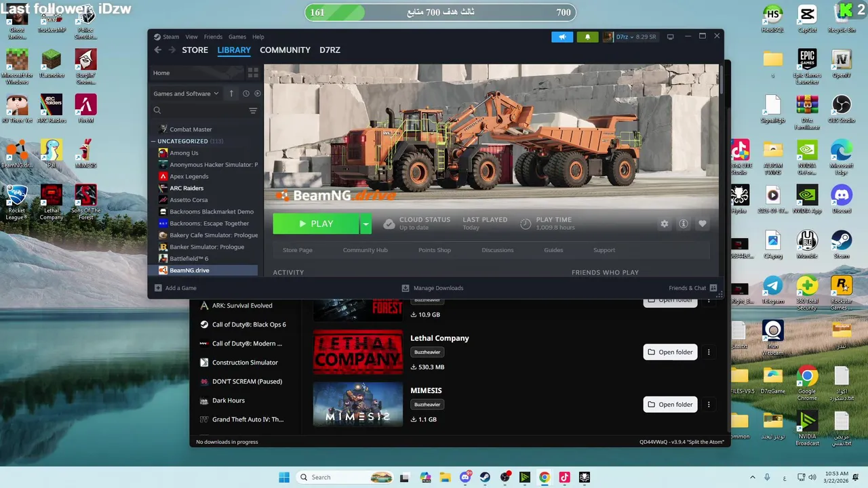Open library Home button
The width and height of the screenshot is (868, 488).
[197, 73]
